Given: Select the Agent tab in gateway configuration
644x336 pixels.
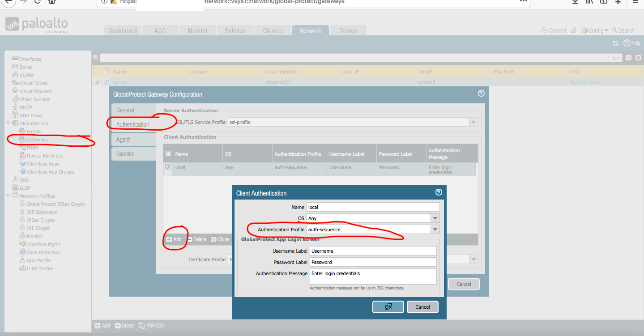Looking at the screenshot, I should coord(123,140).
